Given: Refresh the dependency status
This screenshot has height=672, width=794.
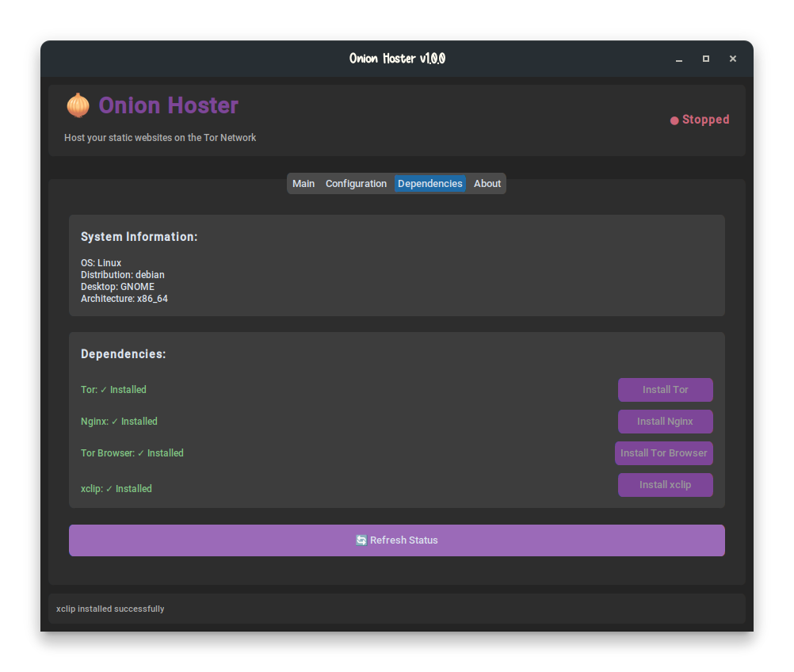Looking at the screenshot, I should (x=397, y=540).
